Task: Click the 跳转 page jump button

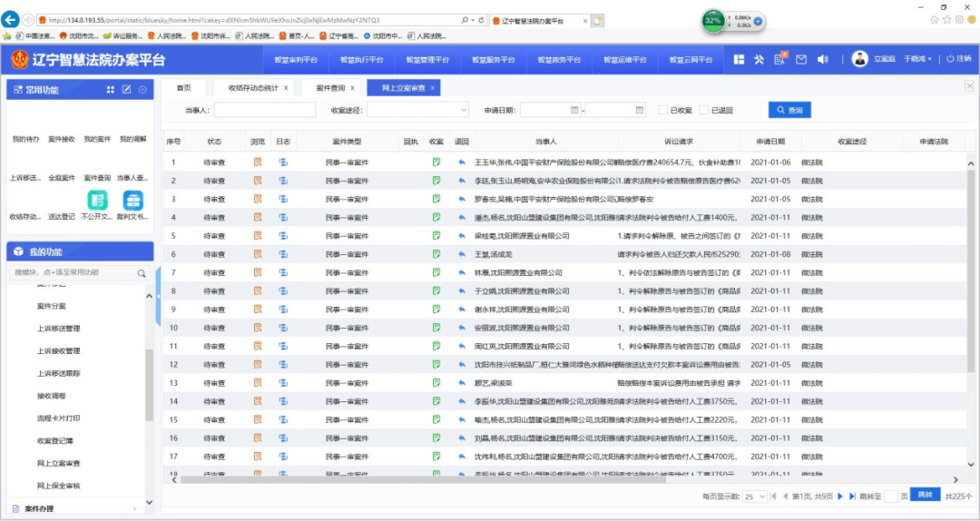Action: coord(925,496)
